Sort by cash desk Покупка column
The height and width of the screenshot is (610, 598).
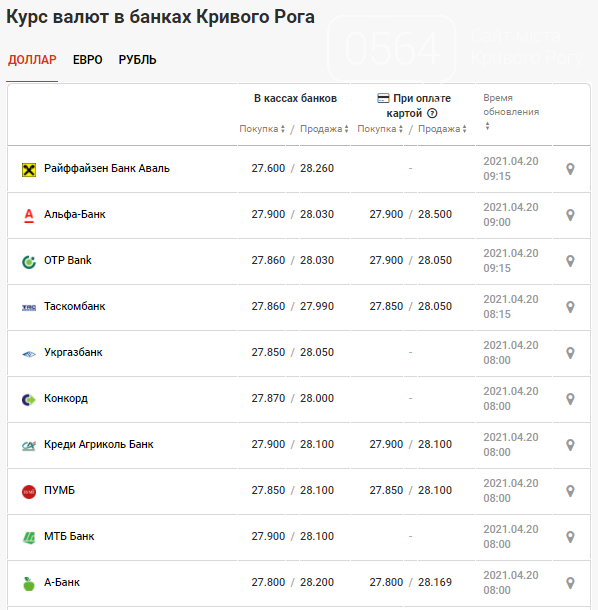(x=262, y=129)
